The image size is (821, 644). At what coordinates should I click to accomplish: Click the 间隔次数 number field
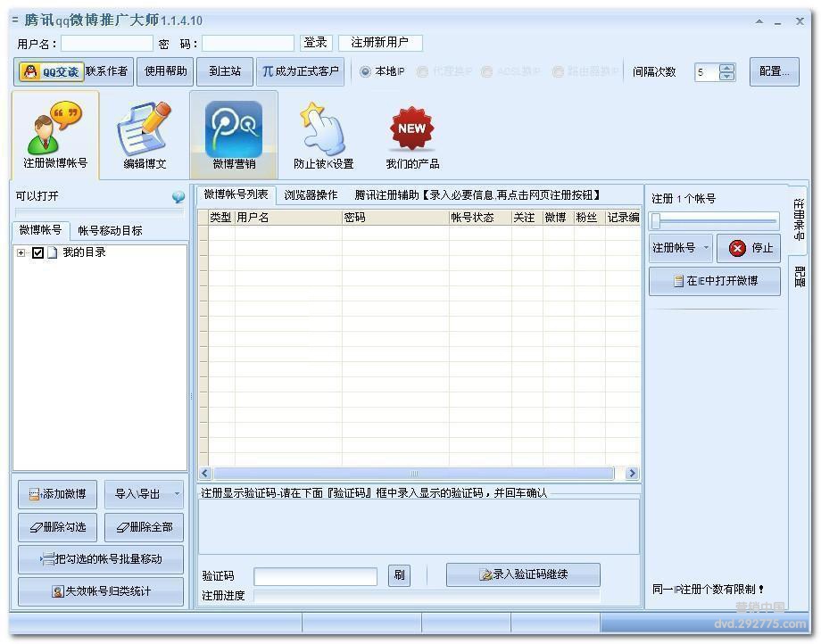coord(707,72)
